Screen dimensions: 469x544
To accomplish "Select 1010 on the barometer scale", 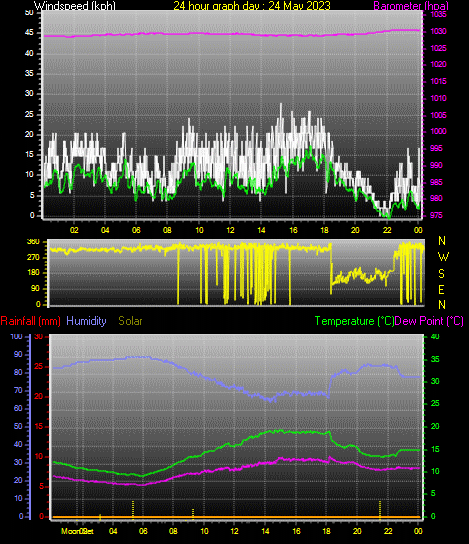I will pos(438,98).
